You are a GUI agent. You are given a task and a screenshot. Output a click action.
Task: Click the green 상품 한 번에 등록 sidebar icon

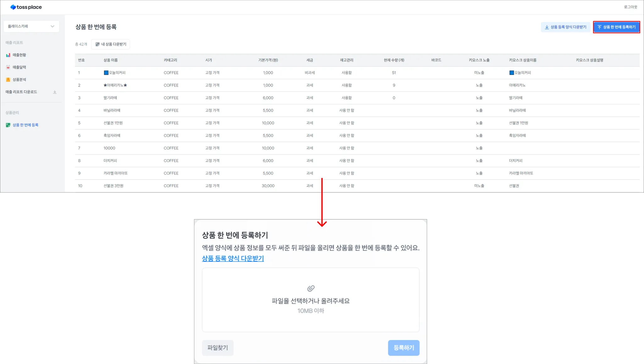pos(8,125)
